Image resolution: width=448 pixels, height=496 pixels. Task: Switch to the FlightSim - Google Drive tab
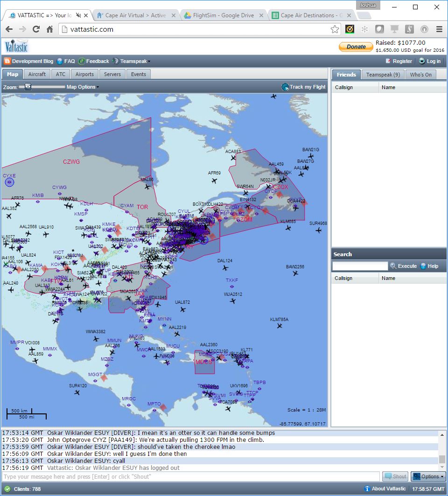click(224, 15)
